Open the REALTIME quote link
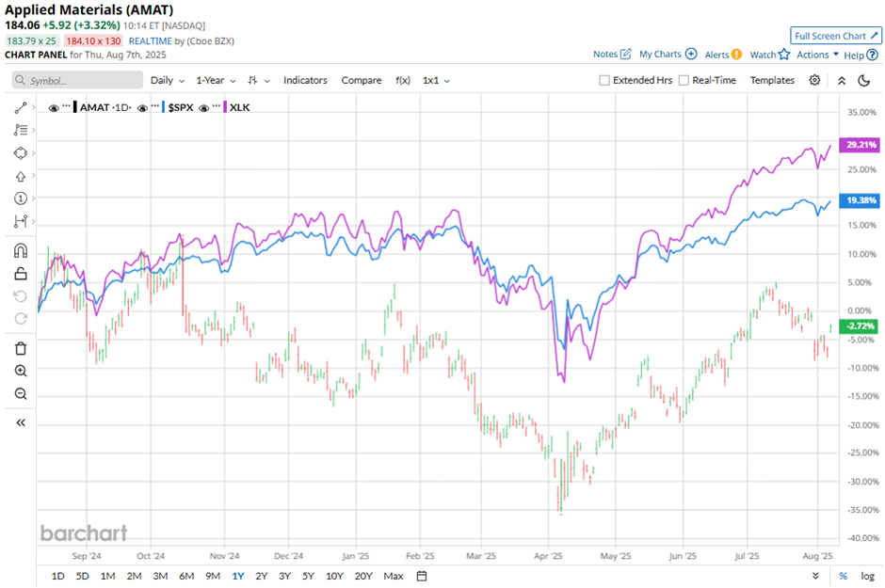This screenshot has height=588, width=885. click(150, 41)
